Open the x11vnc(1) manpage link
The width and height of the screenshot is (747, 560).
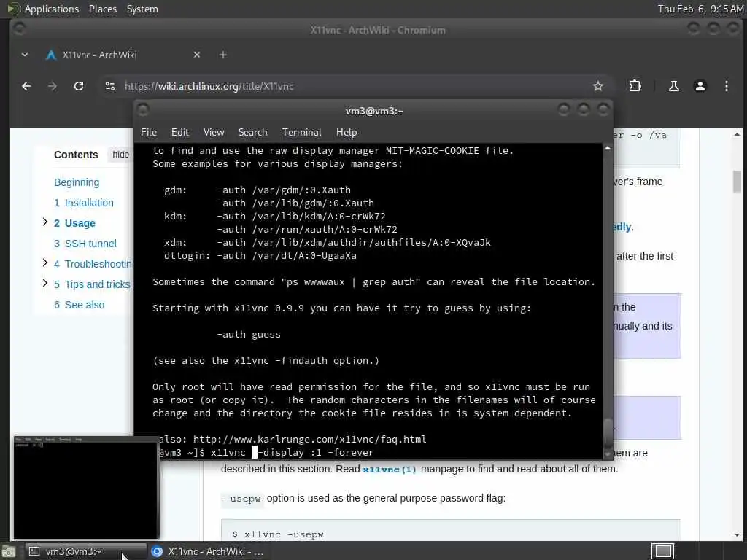390,470
